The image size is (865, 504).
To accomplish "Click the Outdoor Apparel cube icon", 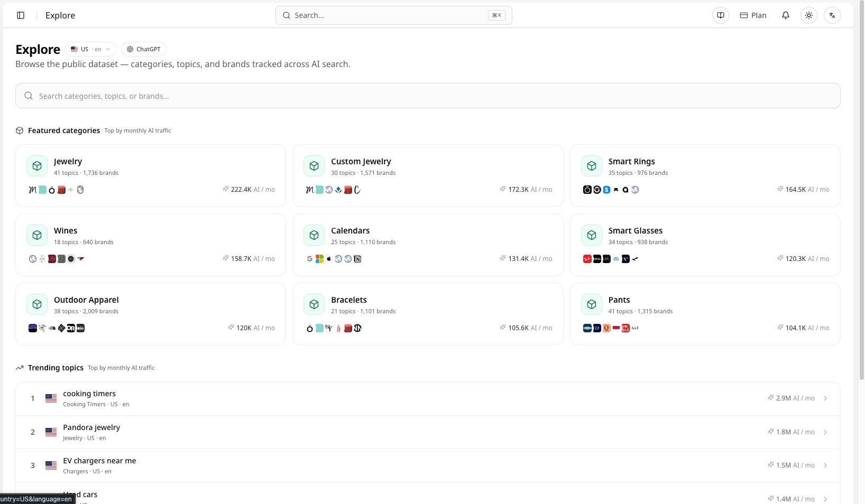I will (x=37, y=304).
